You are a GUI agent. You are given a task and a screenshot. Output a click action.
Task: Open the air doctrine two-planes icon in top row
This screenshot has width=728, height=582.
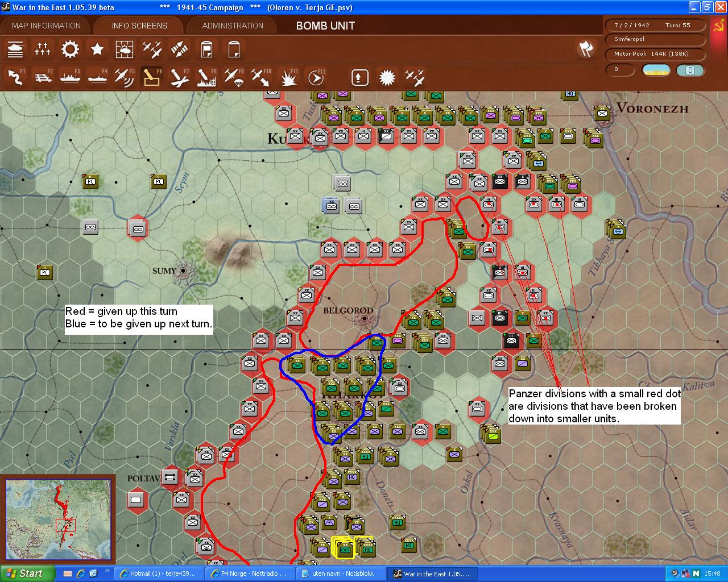coord(152,49)
